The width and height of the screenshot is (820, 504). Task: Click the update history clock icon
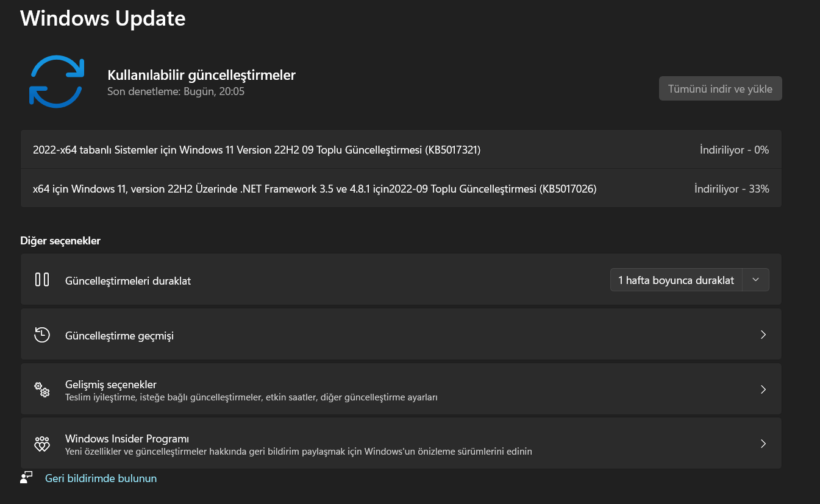coord(42,335)
